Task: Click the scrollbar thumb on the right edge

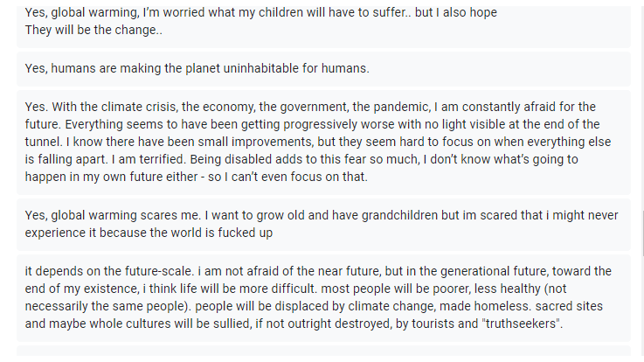Action: 641,225
